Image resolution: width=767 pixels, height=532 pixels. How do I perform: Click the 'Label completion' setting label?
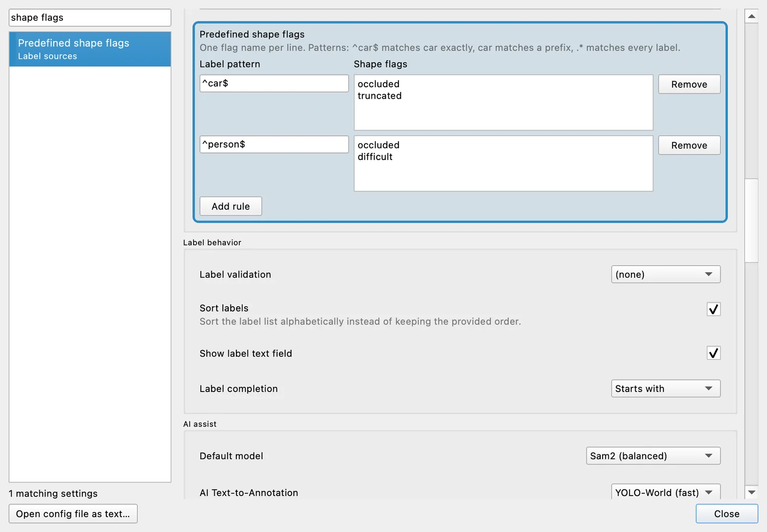239,389
